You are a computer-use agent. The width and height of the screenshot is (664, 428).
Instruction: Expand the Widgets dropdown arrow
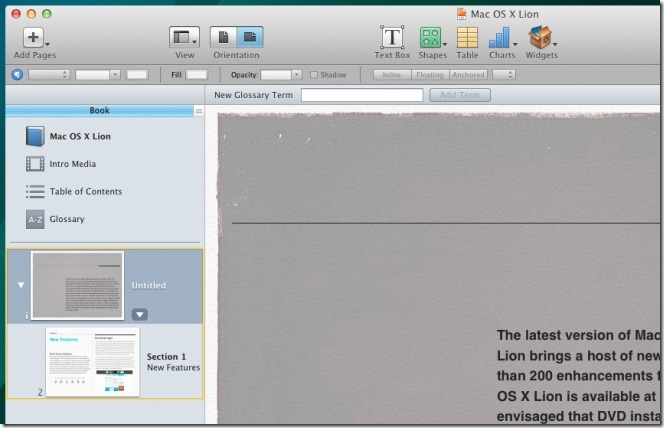point(555,44)
